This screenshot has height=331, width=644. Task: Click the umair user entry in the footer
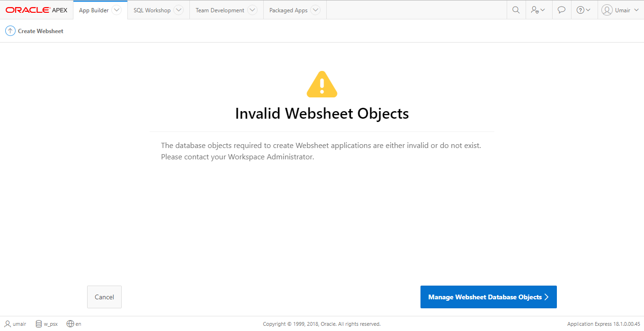[16, 324]
